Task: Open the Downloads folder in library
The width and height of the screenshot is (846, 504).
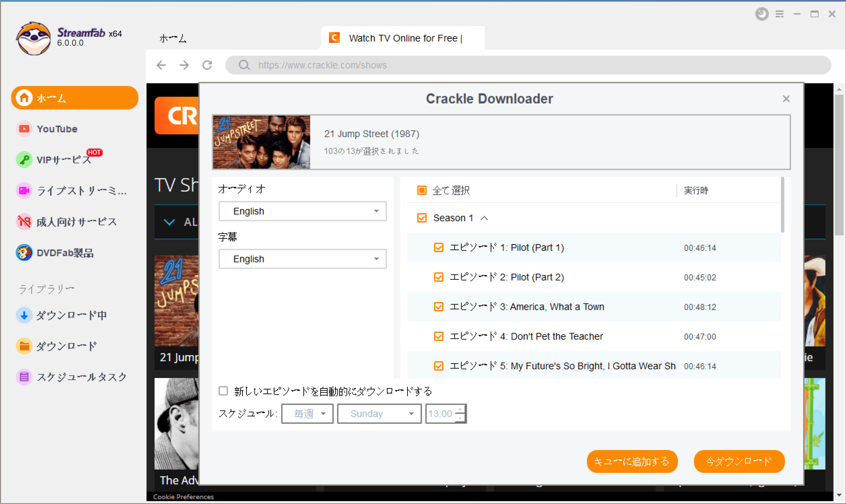Action: point(57,346)
